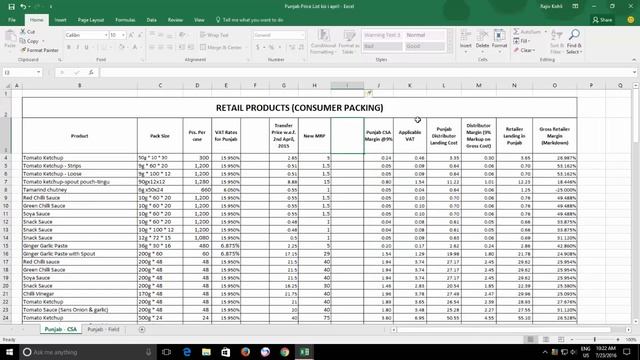
Task: Click the Delete cells icon
Action: [482, 36]
